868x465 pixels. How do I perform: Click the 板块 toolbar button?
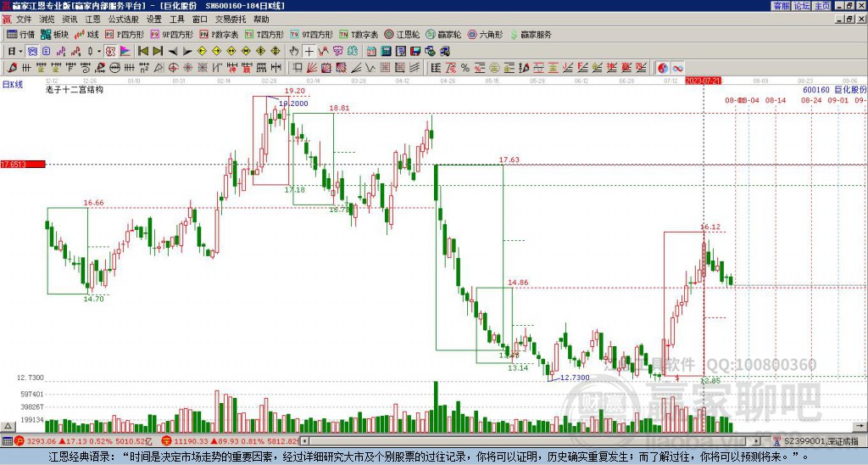pos(54,34)
